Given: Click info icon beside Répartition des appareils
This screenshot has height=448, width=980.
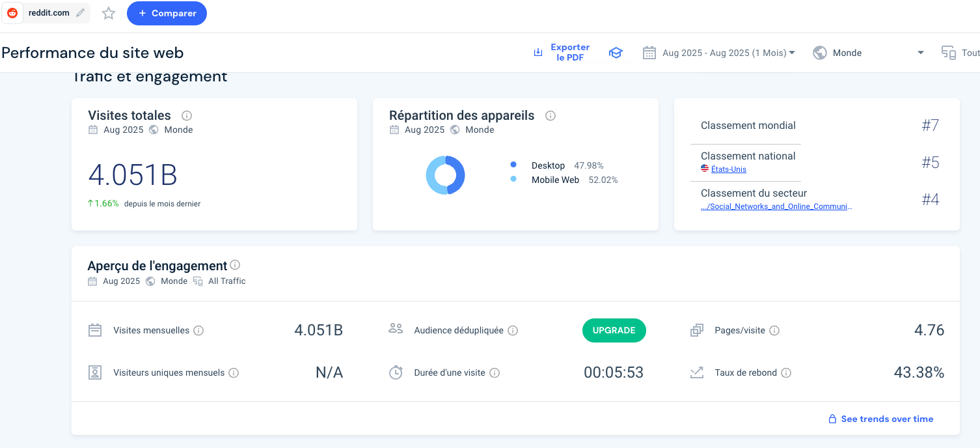Looking at the screenshot, I should (x=551, y=116).
